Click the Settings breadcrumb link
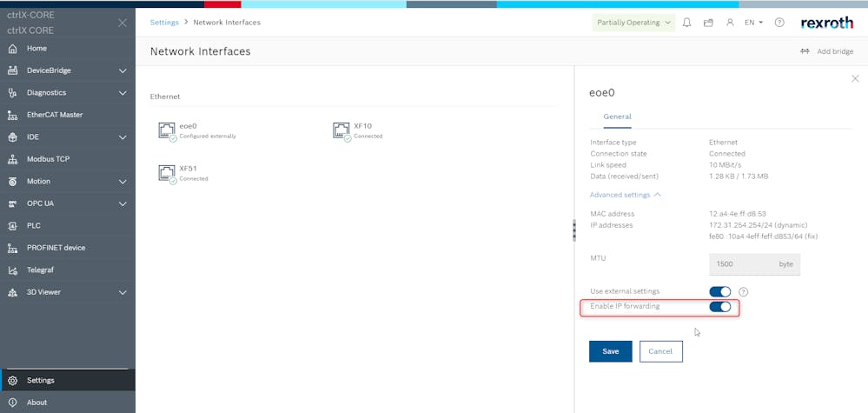Image resolution: width=868 pixels, height=413 pixels. [x=164, y=23]
